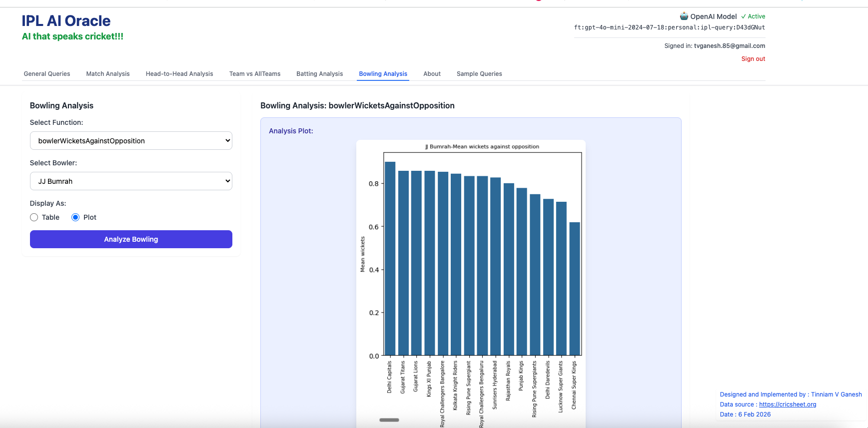Select the Table display radio button
The image size is (868, 428).
click(34, 217)
